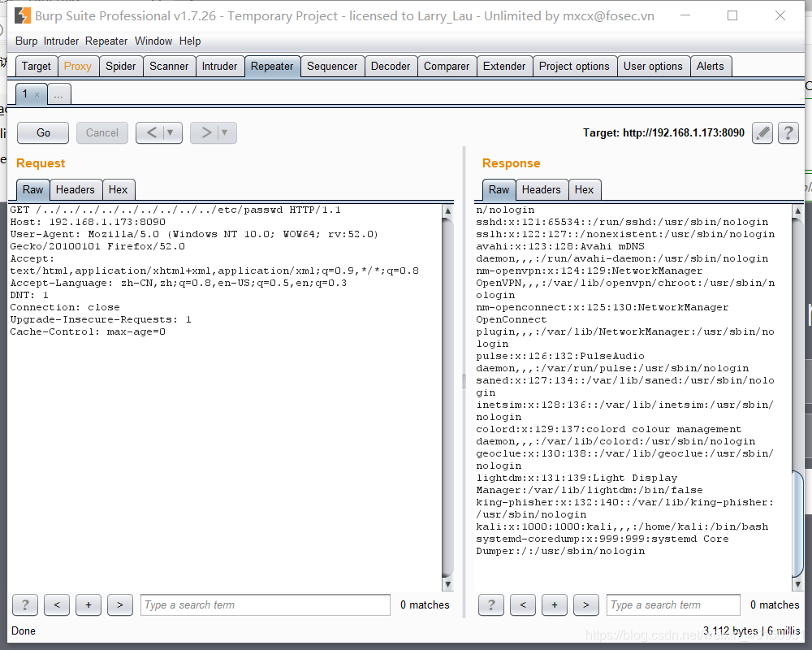
Task: Minimize the Burp Suite window
Action: [x=685, y=15]
